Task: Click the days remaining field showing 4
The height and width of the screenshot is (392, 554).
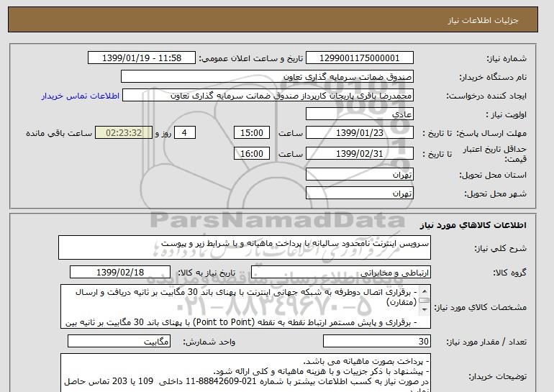Action: (184, 133)
